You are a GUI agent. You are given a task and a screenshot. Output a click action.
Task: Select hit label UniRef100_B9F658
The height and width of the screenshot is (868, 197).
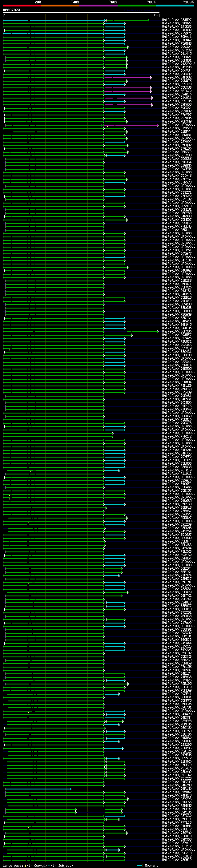click(x=177, y=105)
